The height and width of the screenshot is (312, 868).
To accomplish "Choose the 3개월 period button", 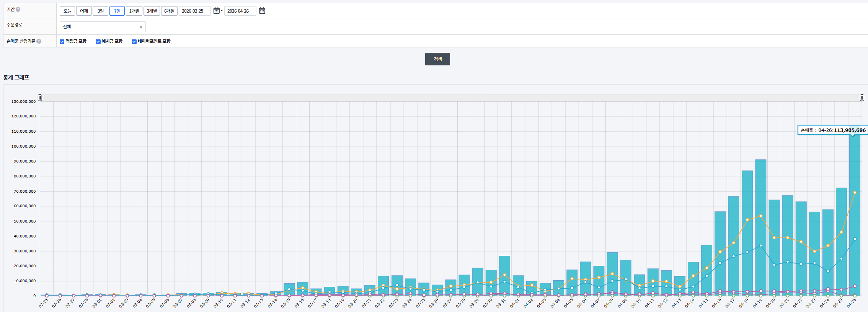I will pos(152,11).
